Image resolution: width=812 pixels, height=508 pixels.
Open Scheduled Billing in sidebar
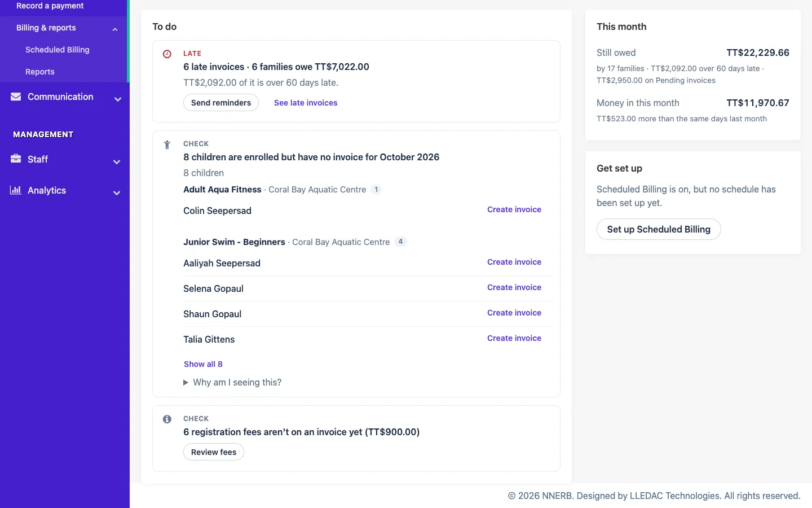point(57,50)
